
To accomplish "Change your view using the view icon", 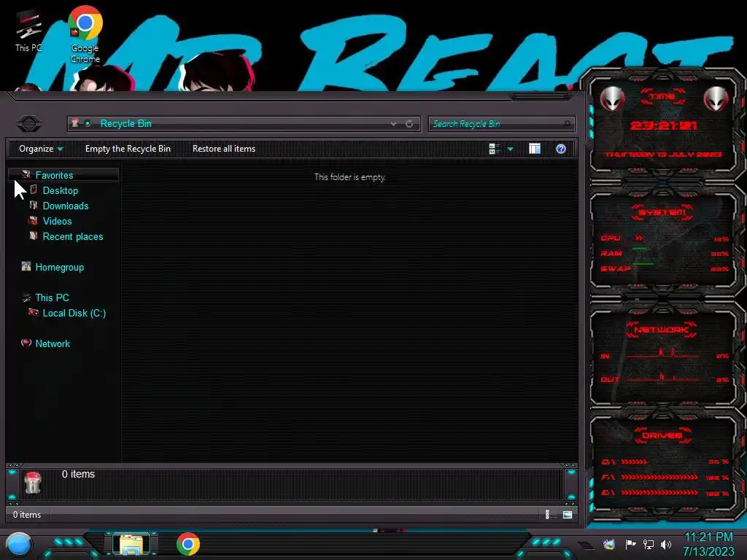I will click(494, 149).
